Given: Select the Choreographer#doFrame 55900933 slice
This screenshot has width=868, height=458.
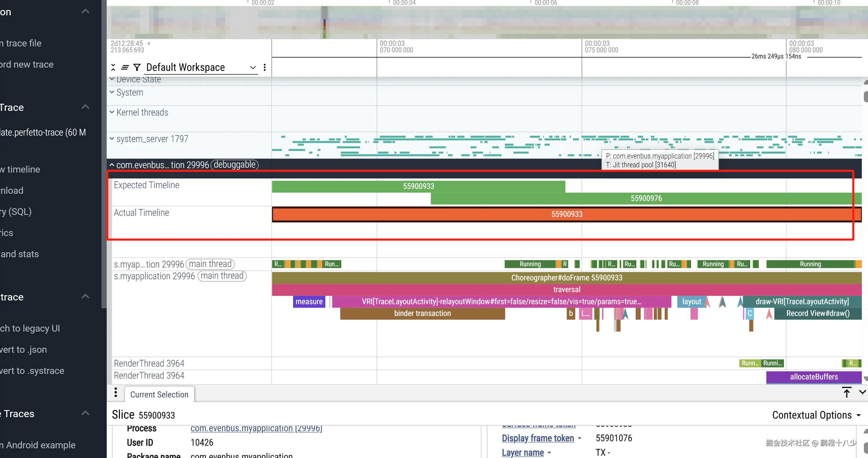Looking at the screenshot, I should 566,278.
